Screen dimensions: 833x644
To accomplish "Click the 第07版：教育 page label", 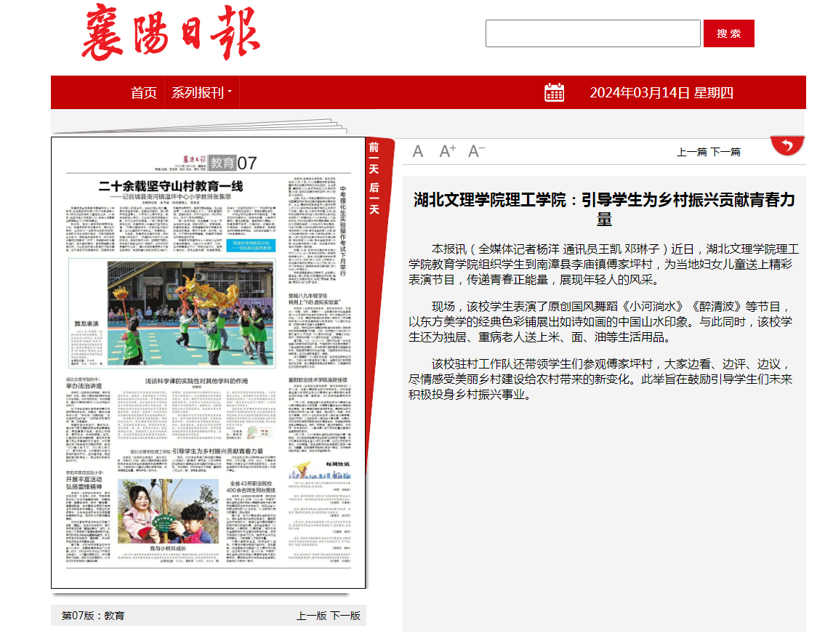I will coord(93,616).
